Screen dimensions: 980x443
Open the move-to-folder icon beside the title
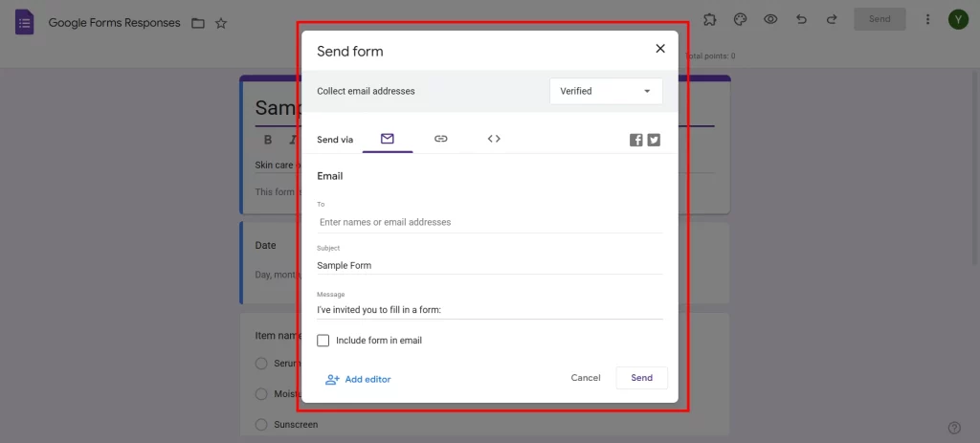(198, 24)
